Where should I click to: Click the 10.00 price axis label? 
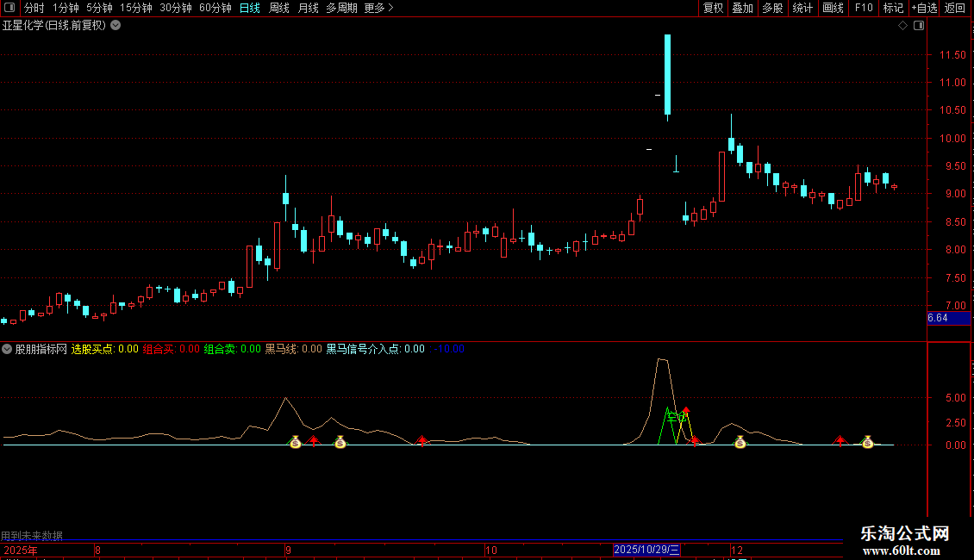952,139
